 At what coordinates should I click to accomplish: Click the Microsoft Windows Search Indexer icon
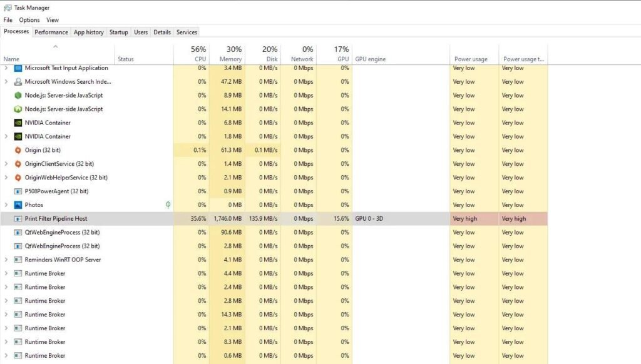click(x=17, y=81)
